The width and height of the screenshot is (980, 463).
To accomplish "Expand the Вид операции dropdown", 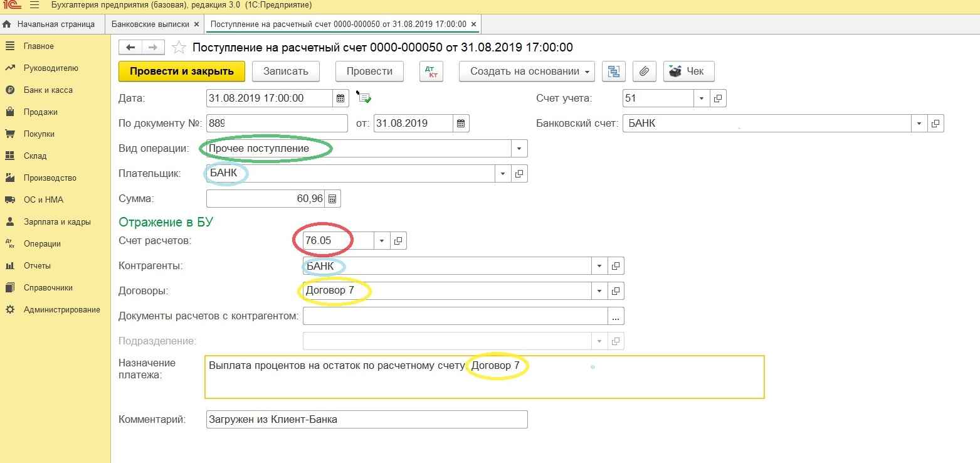I will pyautogui.click(x=519, y=149).
